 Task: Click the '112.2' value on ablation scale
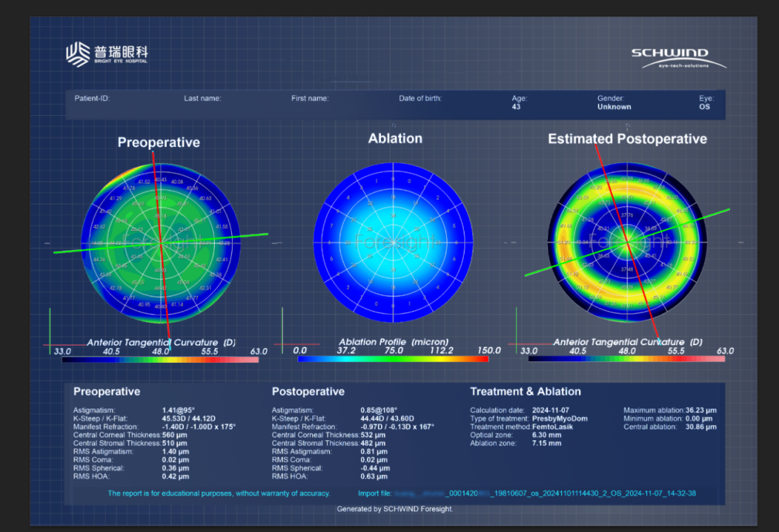(x=441, y=351)
